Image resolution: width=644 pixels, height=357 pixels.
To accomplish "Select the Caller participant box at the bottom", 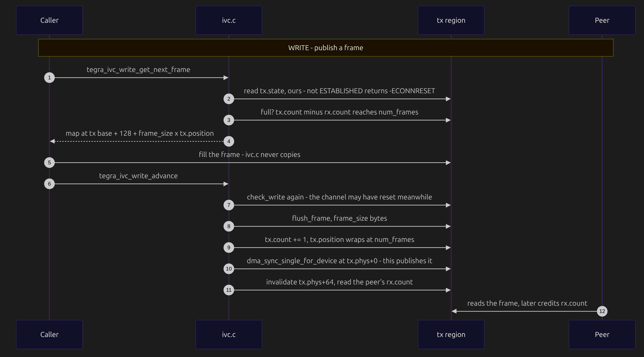I will click(x=49, y=335).
